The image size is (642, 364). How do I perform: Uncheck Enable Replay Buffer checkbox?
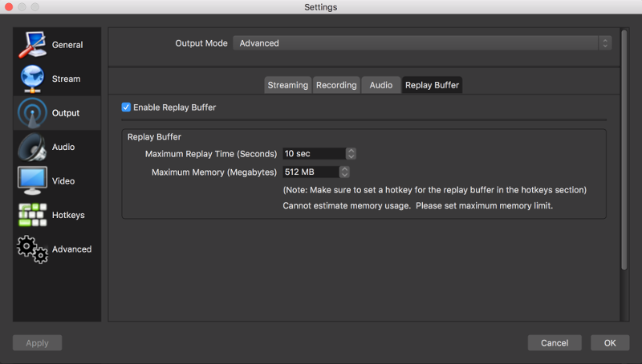point(126,107)
